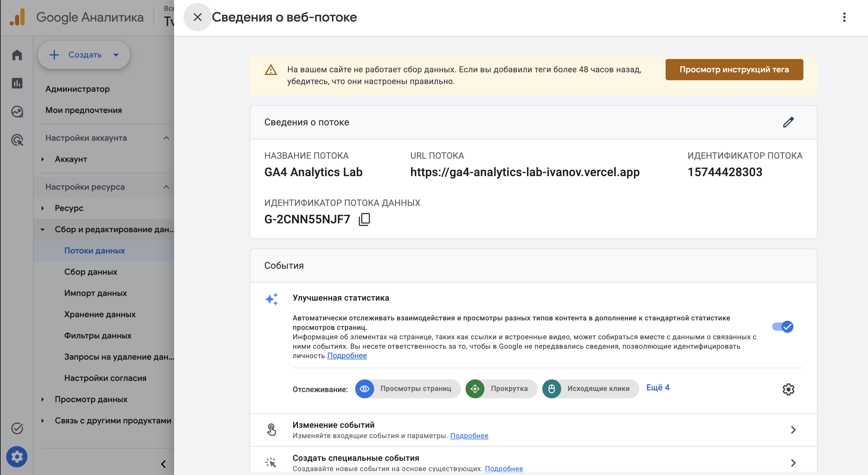
Task: Open the Explore icon in sidebar
Action: pos(17,112)
